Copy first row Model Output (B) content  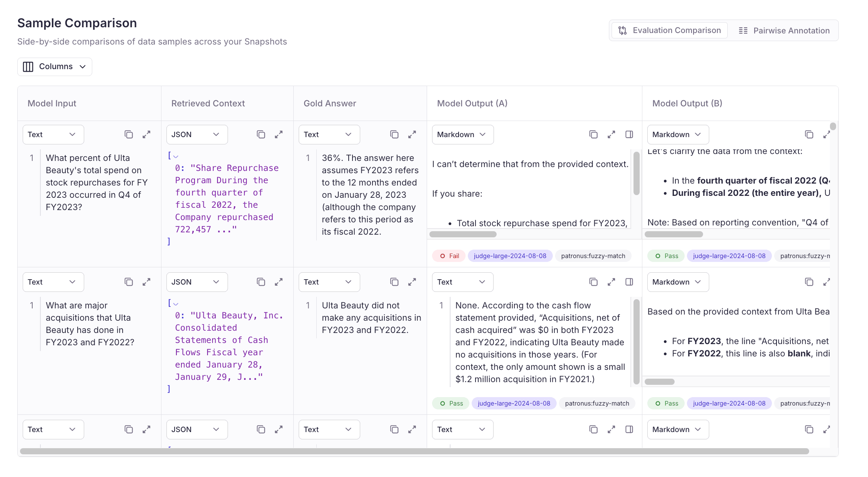click(809, 134)
